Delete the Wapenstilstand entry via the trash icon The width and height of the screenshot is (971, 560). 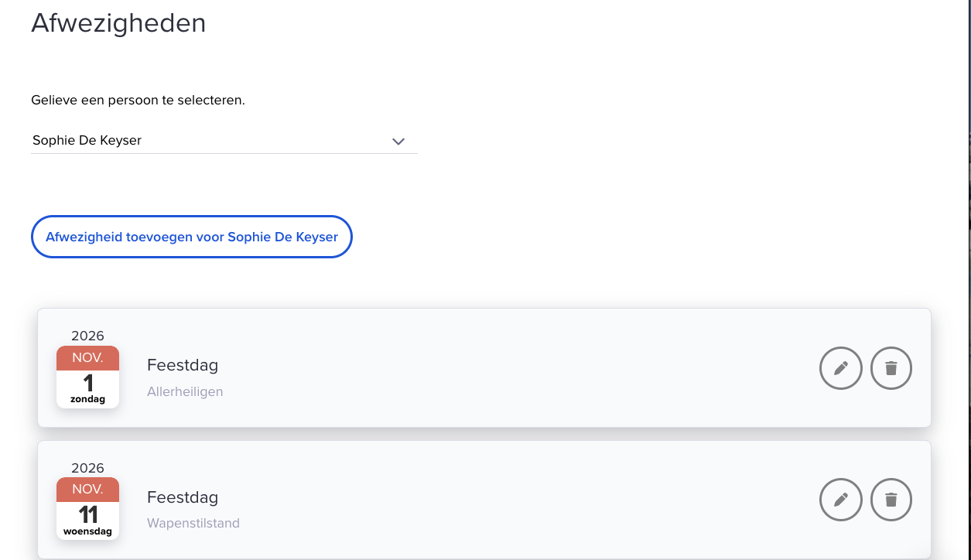tap(891, 500)
